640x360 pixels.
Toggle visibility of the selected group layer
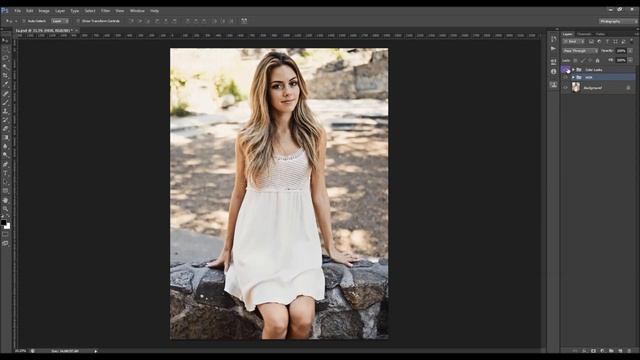pyautogui.click(x=565, y=77)
